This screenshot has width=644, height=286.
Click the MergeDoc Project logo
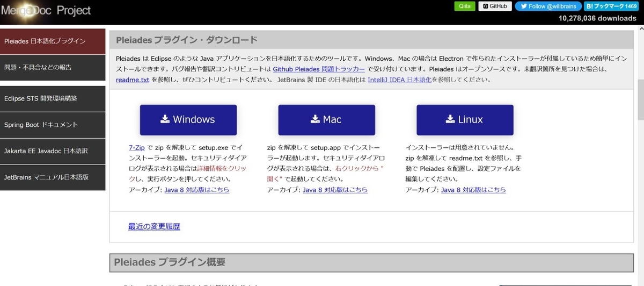point(46,11)
